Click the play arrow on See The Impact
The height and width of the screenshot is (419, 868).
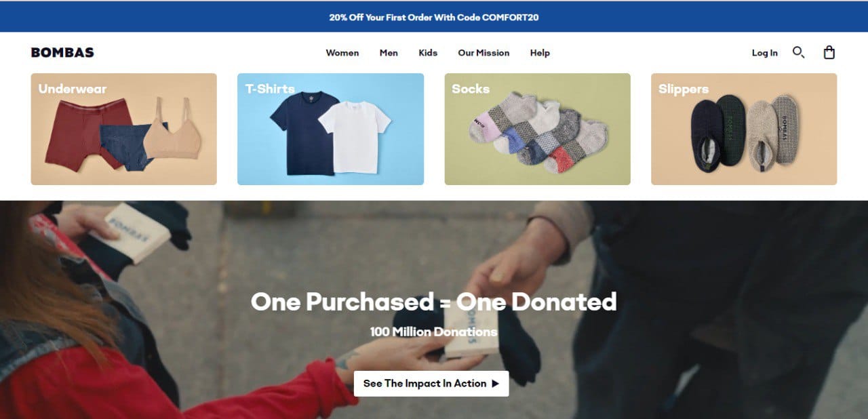pyautogui.click(x=495, y=384)
